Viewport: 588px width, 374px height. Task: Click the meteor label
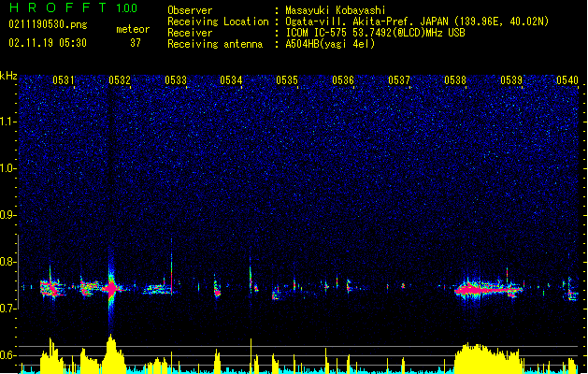[x=133, y=29]
